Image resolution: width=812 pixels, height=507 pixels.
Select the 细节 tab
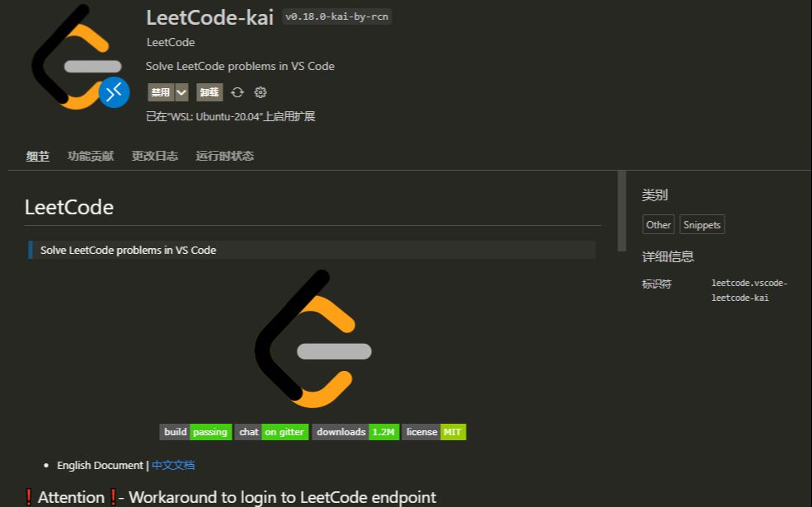click(x=37, y=155)
